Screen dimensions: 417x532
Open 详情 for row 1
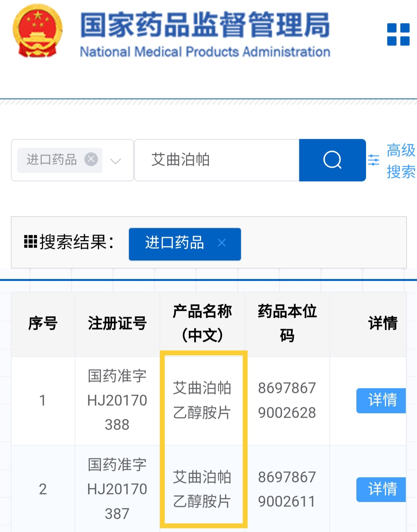381,400
